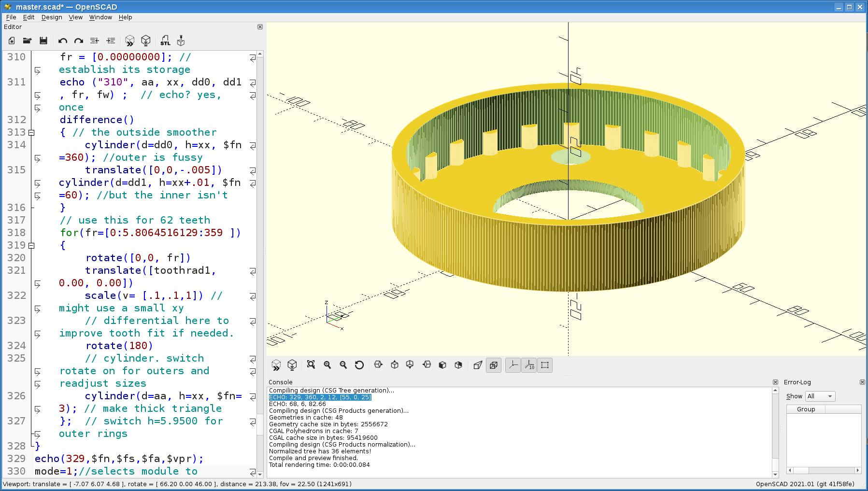Click Unindent icon in editor toolbar

(95, 41)
